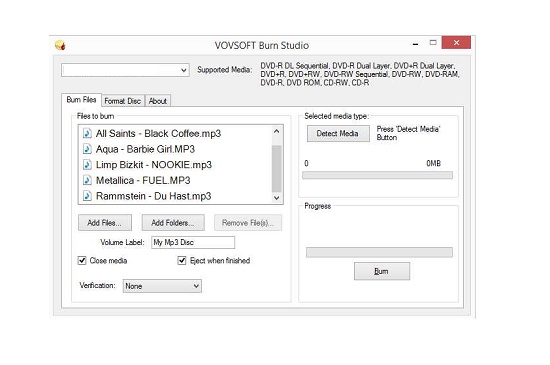550x365 pixels.
Task: Open the About tab
Action: [x=157, y=101]
